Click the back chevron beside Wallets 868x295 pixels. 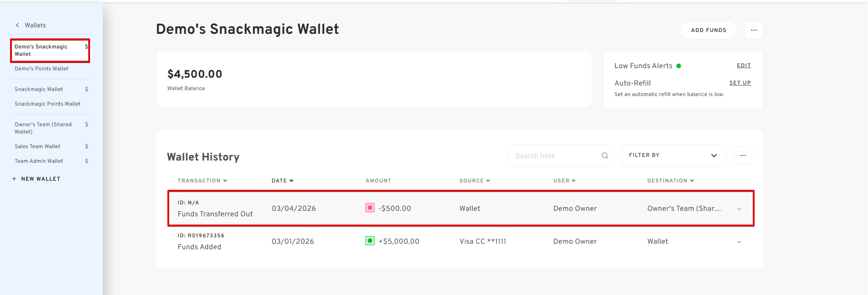tap(17, 25)
